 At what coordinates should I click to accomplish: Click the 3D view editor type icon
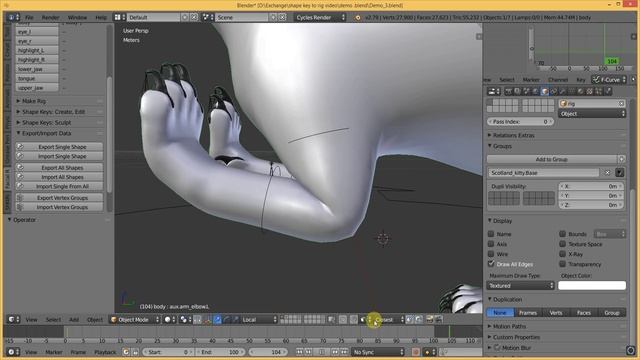14,320
